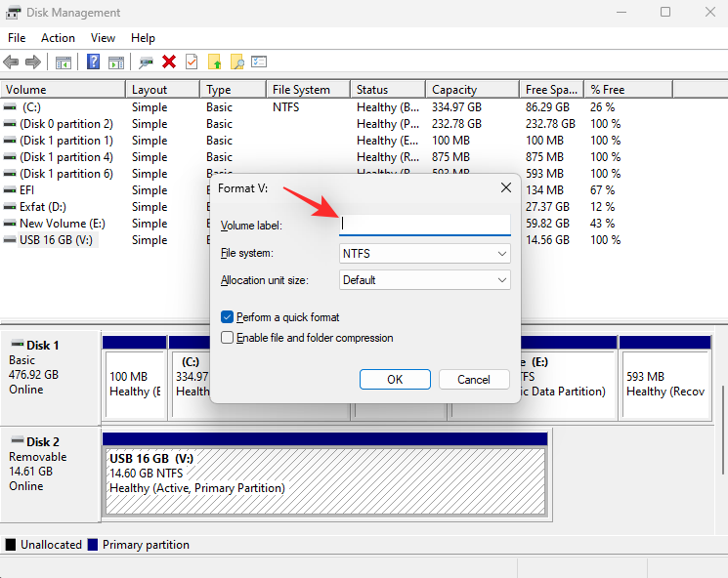Click the folder with magnifier icon

(237, 62)
